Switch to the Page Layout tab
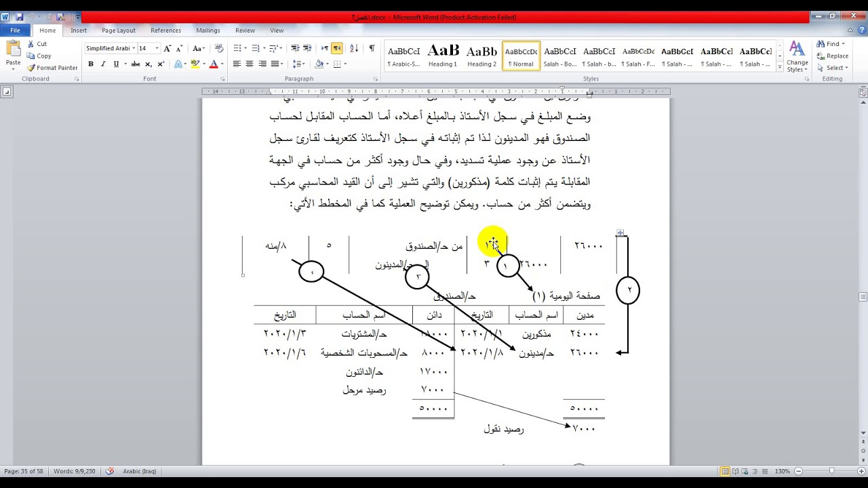 119,30
